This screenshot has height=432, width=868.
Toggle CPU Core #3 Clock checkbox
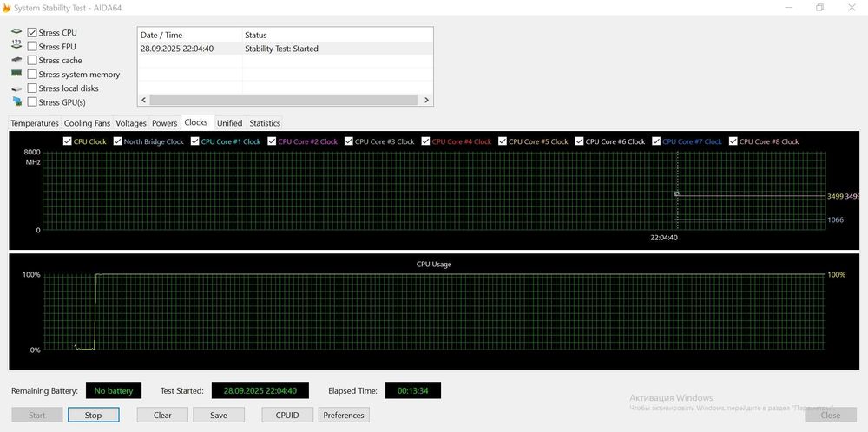coord(349,141)
